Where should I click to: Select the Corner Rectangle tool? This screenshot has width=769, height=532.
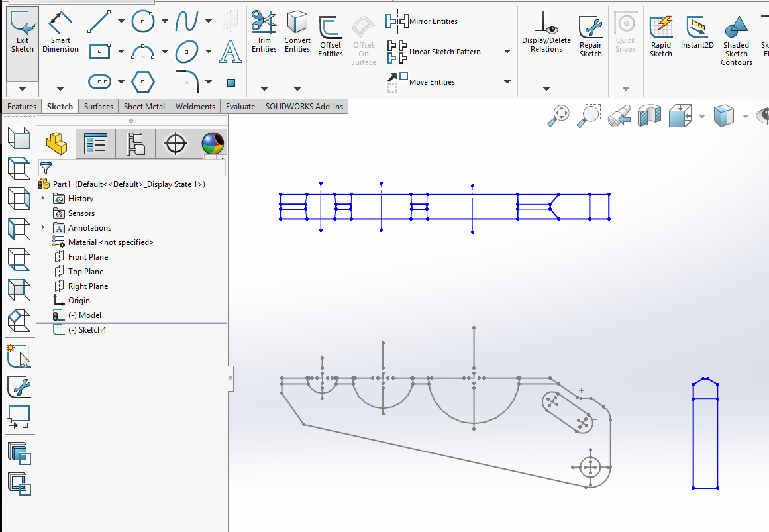click(x=99, y=51)
